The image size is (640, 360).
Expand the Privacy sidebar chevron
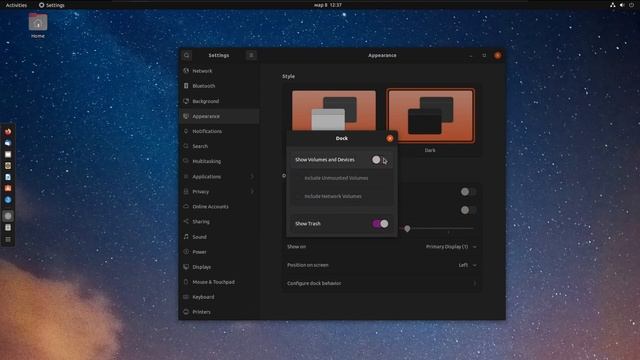[252, 191]
